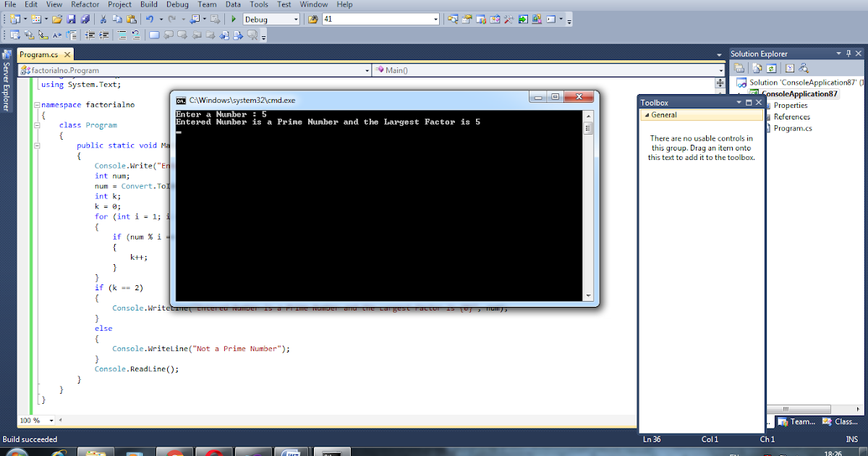Open the Refactor menu
This screenshot has width=868, height=456.
point(85,4)
